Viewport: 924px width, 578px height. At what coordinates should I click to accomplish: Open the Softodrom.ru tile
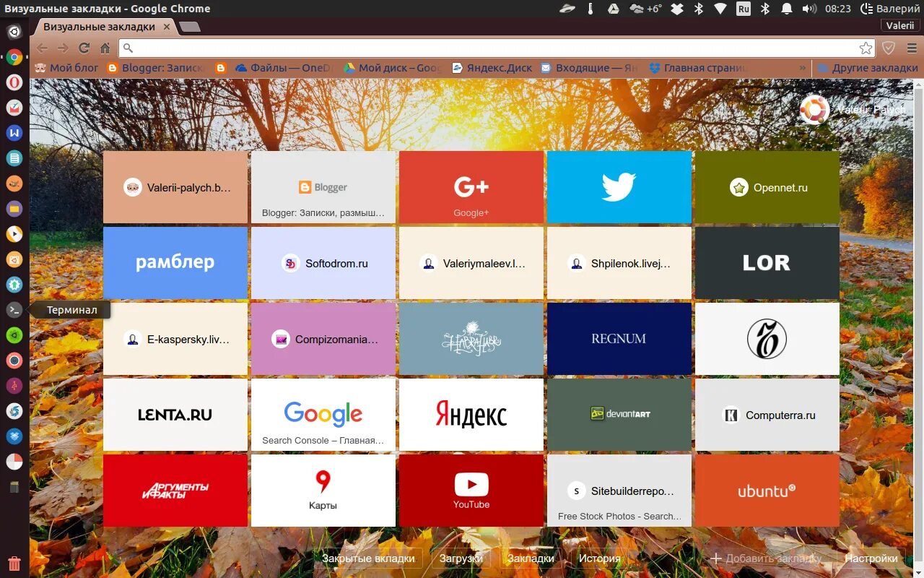pyautogui.click(x=323, y=263)
